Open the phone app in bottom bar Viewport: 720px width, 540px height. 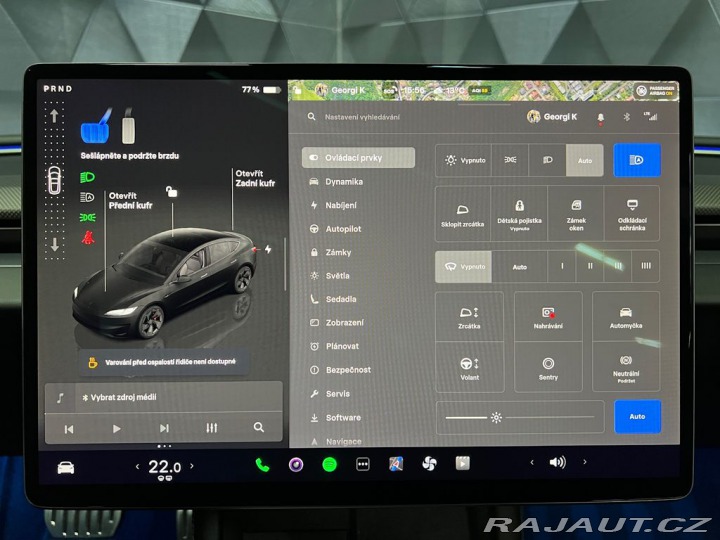(262, 465)
